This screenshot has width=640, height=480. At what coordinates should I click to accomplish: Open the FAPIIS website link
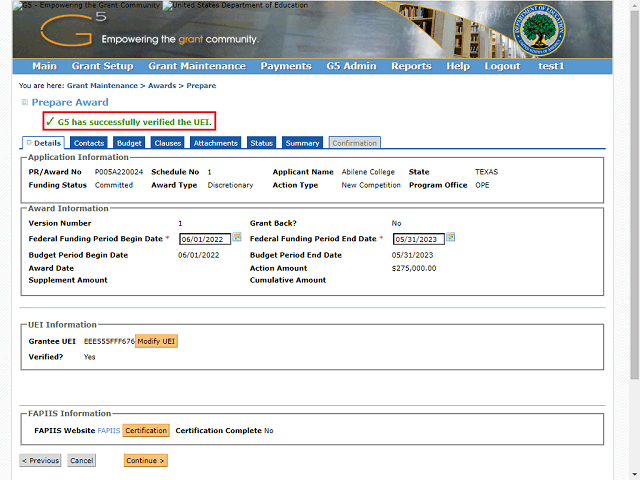(x=108, y=430)
